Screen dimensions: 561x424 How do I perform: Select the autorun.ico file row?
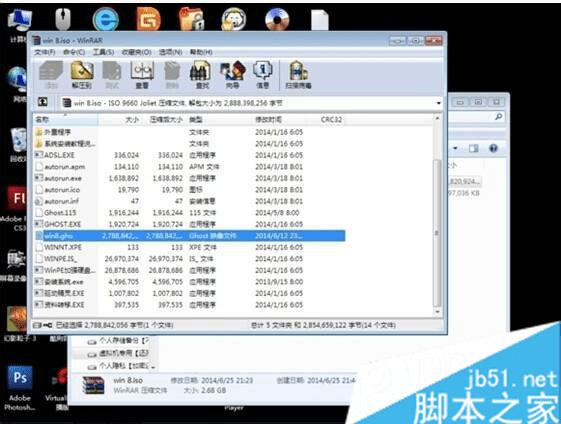pyautogui.click(x=190, y=190)
